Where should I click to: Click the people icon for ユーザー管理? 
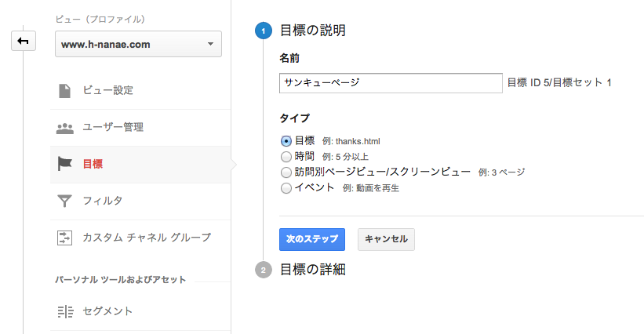pyautogui.click(x=64, y=128)
